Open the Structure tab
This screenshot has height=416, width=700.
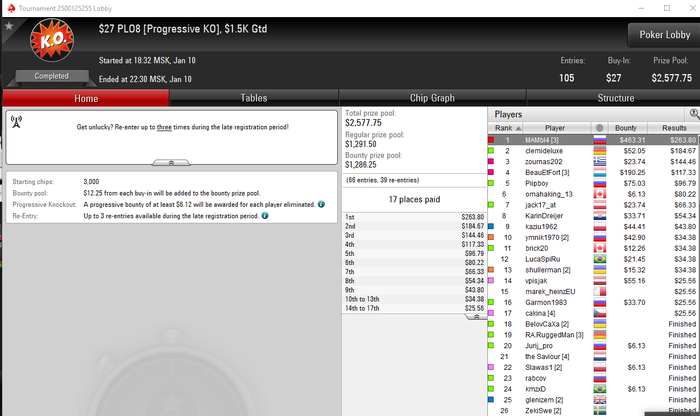click(615, 98)
